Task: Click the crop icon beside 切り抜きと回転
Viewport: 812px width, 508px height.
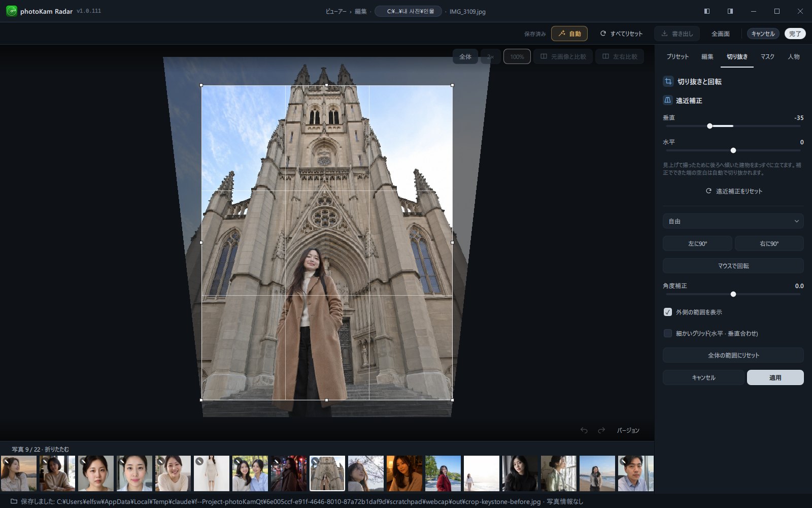Action: click(668, 81)
